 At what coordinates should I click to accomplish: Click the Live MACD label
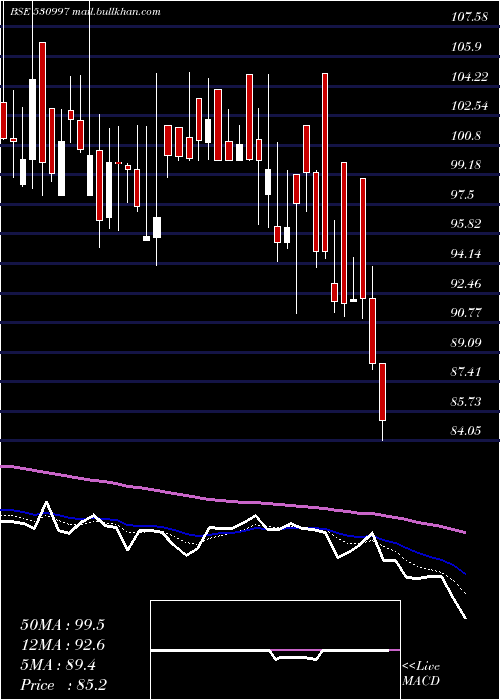point(421,674)
